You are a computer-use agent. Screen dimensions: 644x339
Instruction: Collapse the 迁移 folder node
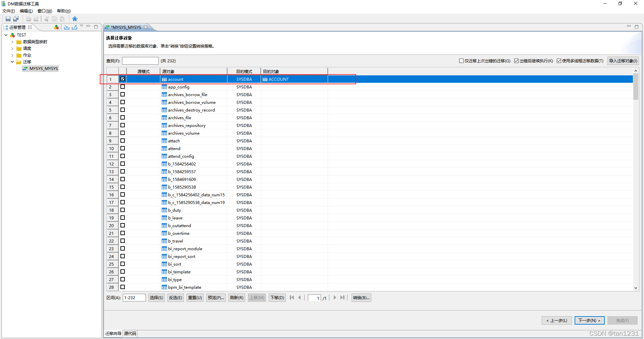pos(12,62)
